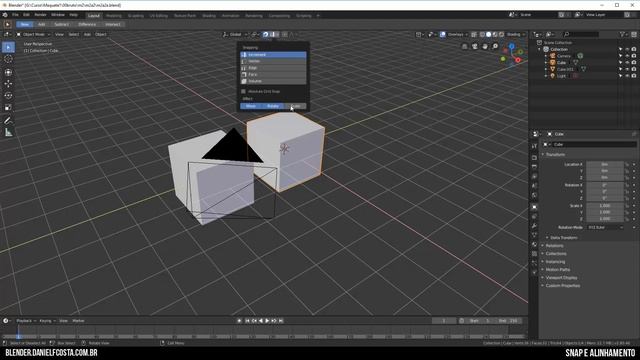Click the navigation gizmo blue Z axis
This screenshot has width=640, height=360.
(x=511, y=47)
